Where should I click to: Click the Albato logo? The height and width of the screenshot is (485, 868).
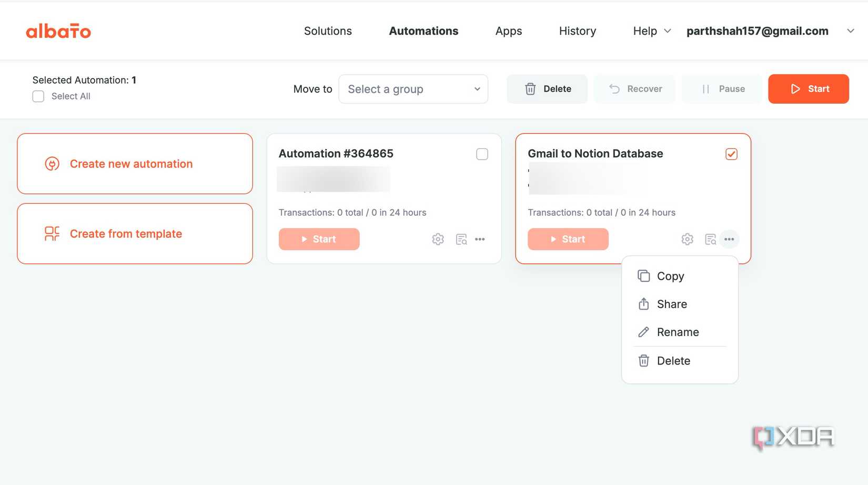click(x=58, y=31)
